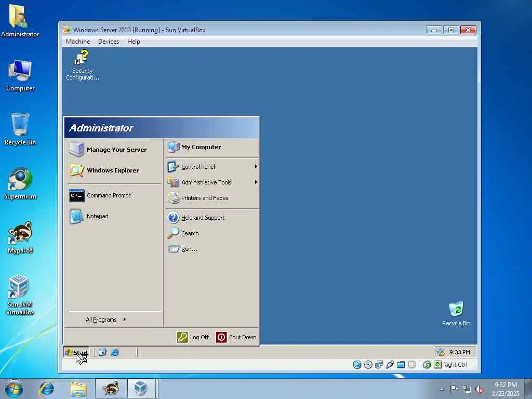Screen dimensions: 532x399
Task: Click the guest Start button
Action: click(x=77, y=353)
